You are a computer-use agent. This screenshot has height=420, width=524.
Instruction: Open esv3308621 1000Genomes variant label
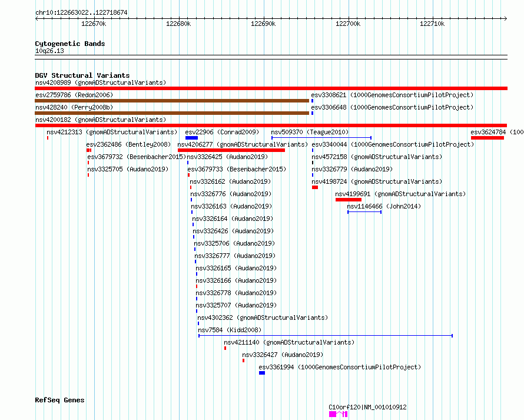click(x=392, y=95)
